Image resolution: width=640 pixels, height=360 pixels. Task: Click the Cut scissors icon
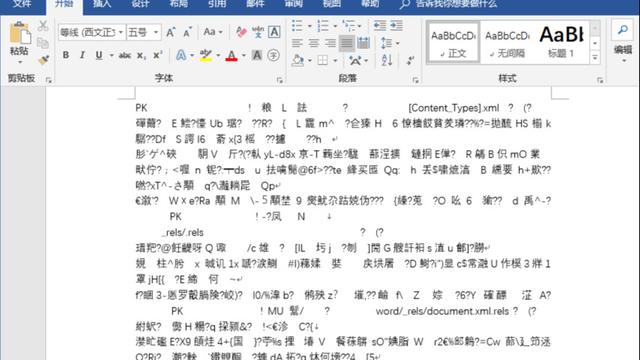pos(43,26)
